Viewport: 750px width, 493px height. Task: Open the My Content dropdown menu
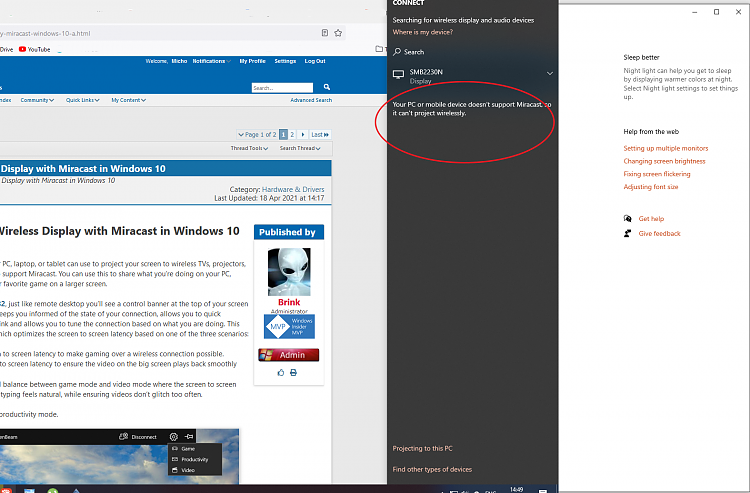pos(129,100)
